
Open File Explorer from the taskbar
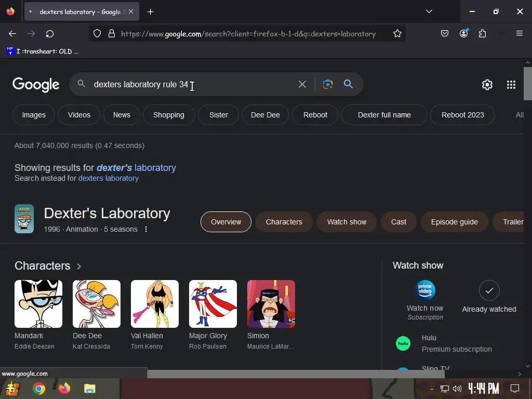coord(89,389)
